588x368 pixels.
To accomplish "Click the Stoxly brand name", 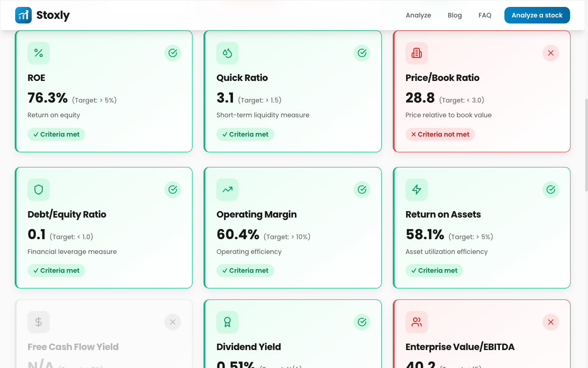I will (x=53, y=15).
